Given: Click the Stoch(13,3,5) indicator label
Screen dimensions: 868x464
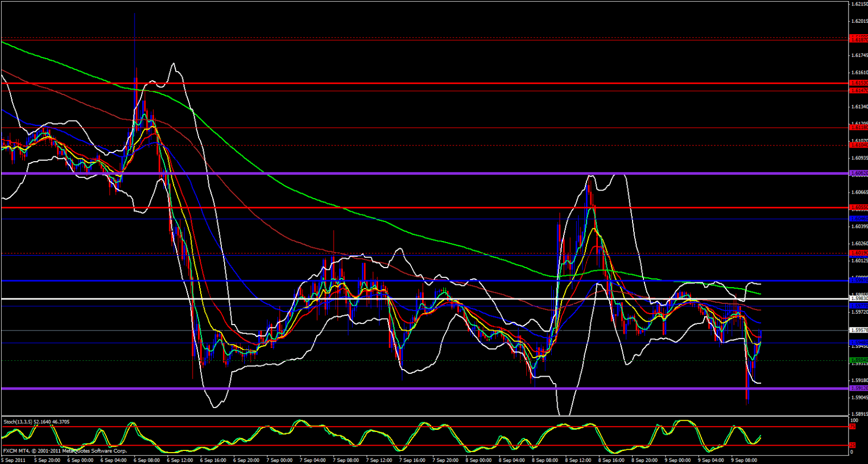Looking at the screenshot, I should (x=36, y=422).
